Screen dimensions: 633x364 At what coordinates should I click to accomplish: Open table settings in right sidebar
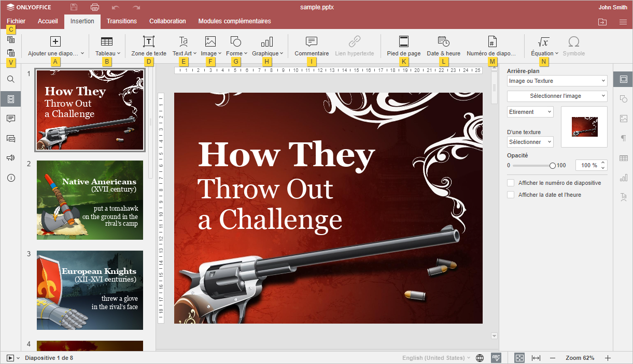click(623, 158)
